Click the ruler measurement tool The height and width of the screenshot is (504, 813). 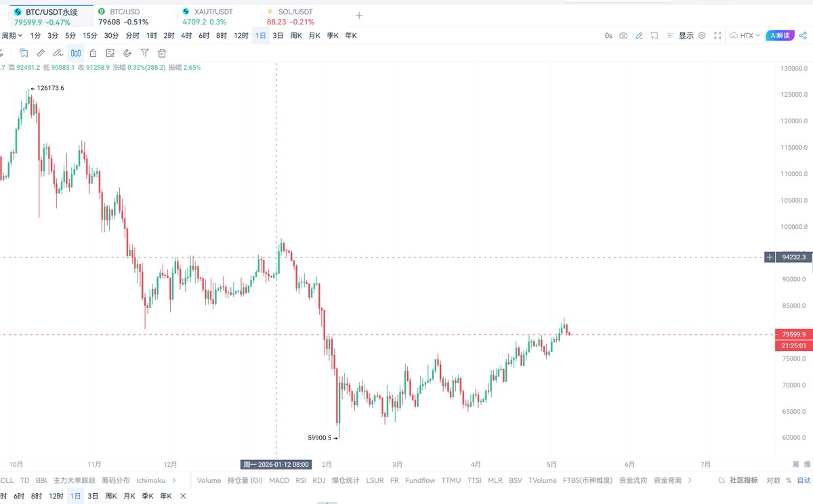click(x=41, y=53)
